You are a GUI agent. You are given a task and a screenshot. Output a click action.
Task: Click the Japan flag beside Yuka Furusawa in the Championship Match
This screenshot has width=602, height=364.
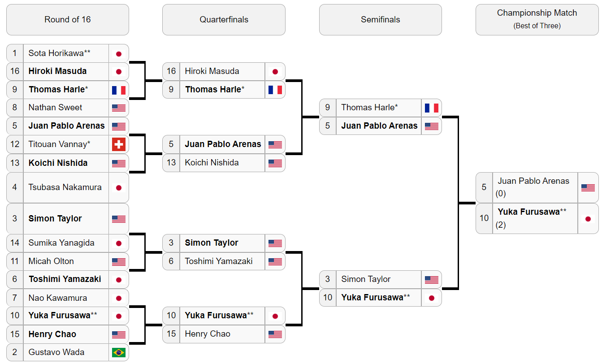588,219
